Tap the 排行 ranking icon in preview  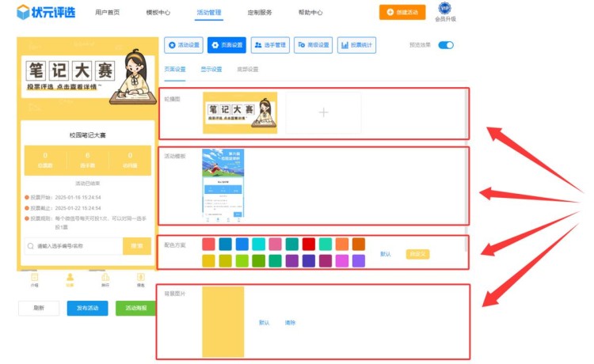[x=105, y=278]
